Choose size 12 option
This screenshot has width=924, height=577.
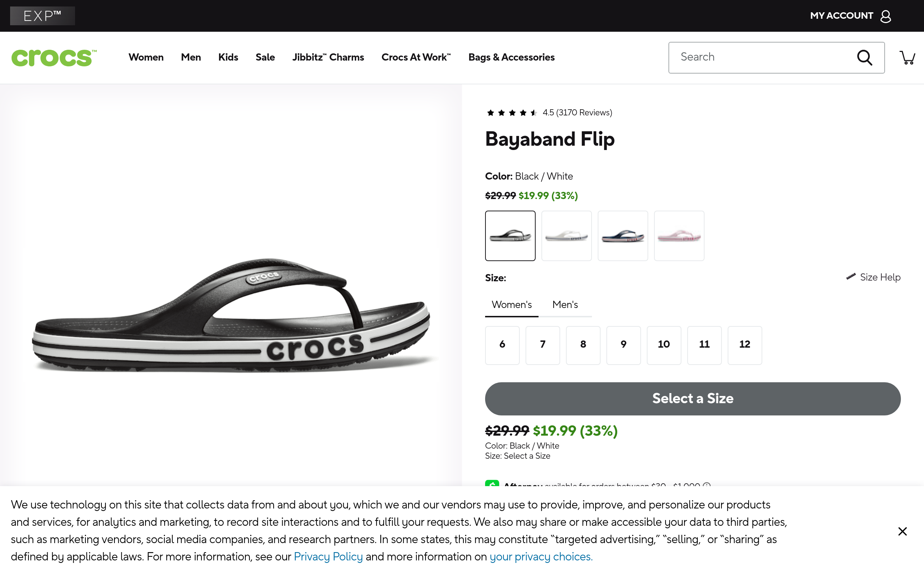745,345
